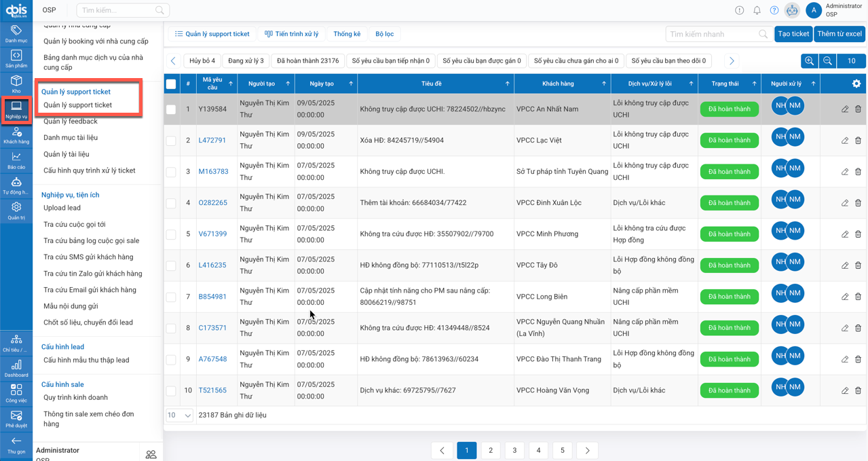This screenshot has width=868, height=461.
Task: Delete ticket A767548 with trash icon
Action: [858, 359]
